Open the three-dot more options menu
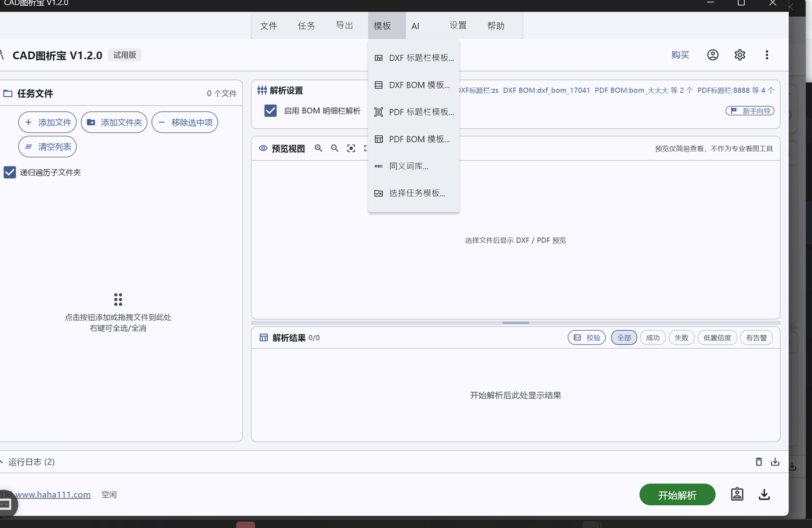The image size is (812, 528). tap(767, 55)
